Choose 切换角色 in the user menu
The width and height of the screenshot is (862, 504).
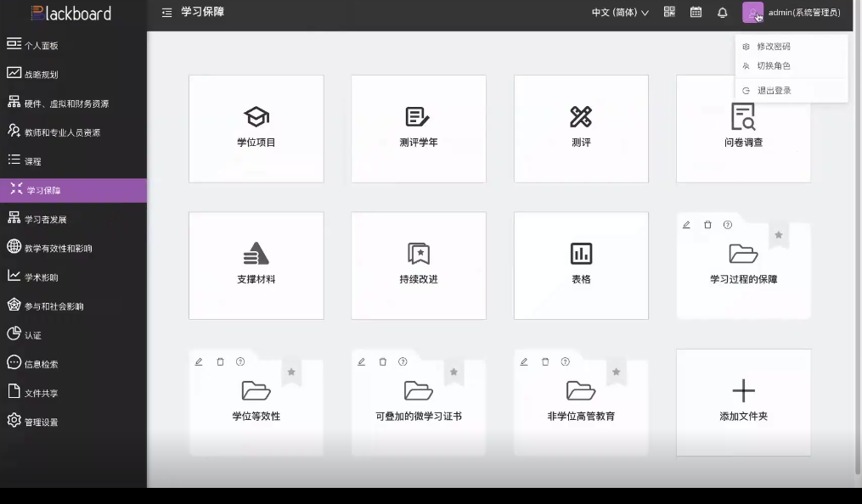click(x=773, y=66)
